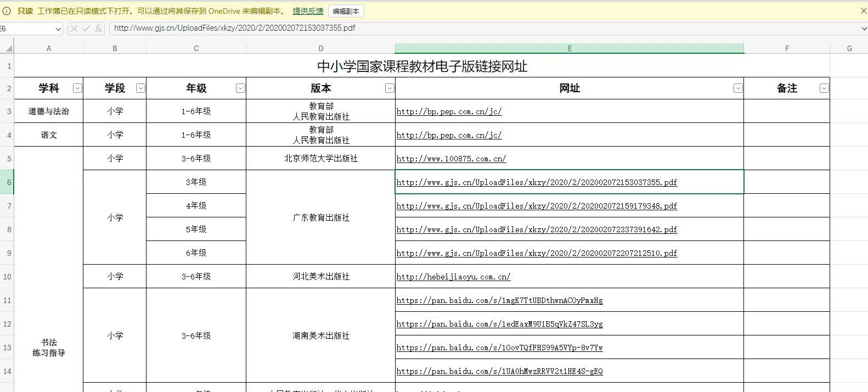Open the 网址 column filter dropdown
Image resolution: width=868 pixels, height=392 pixels.
[738, 88]
